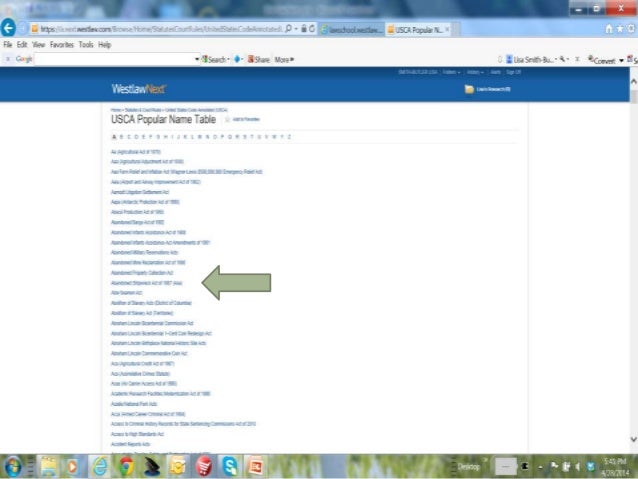Open the Accident Reports Acts link
Image resolution: width=638 pixels, height=479 pixels.
pyautogui.click(x=131, y=444)
